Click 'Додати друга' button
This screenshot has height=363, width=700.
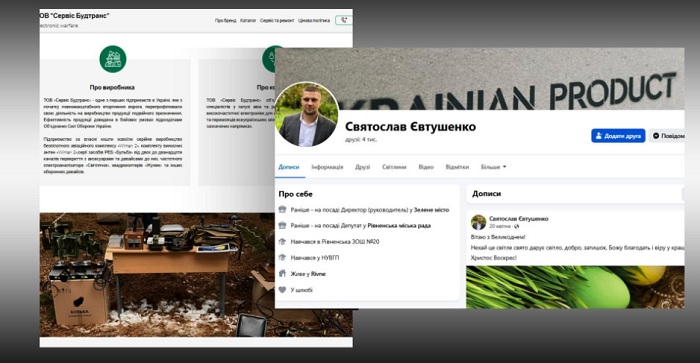click(x=618, y=136)
